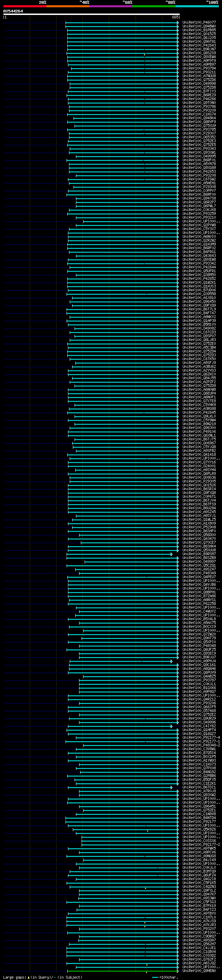Click the UniRef100_P92177-4 isoform label
The height and width of the screenshot is (980, 222).
pyautogui.click(x=201, y=737)
